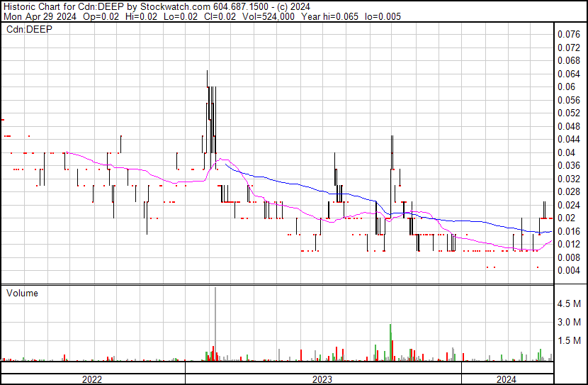Click the Cl=0.02 close price text

tap(220, 16)
